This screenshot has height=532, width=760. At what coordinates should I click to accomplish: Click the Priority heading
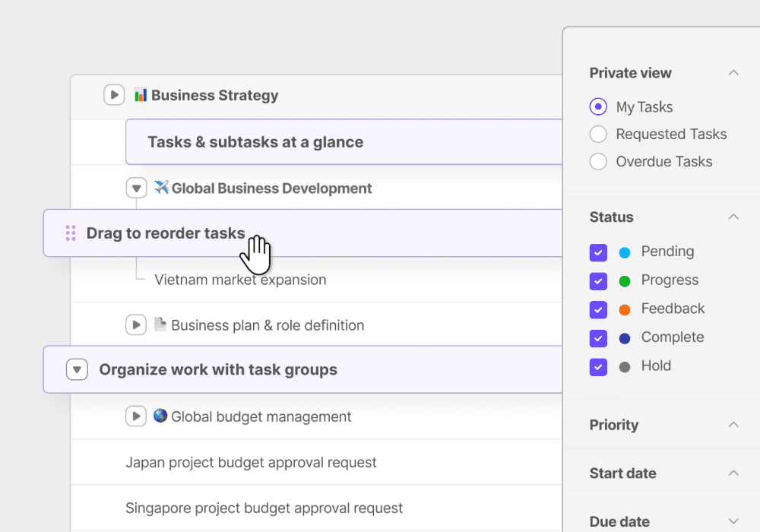click(x=613, y=425)
